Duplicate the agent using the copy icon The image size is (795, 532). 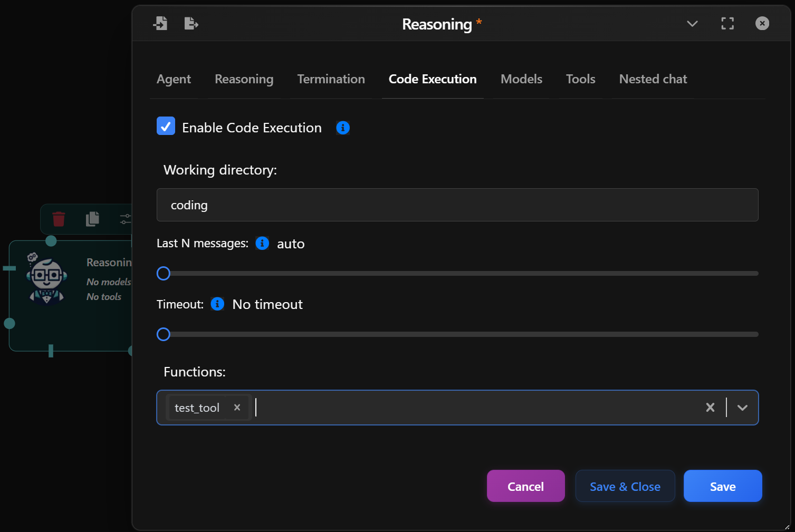(x=92, y=219)
